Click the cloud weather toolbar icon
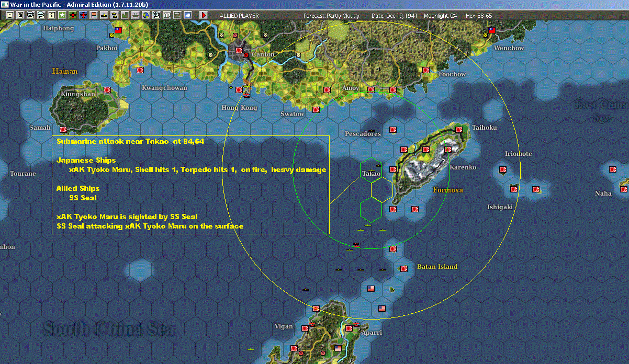 point(188,16)
